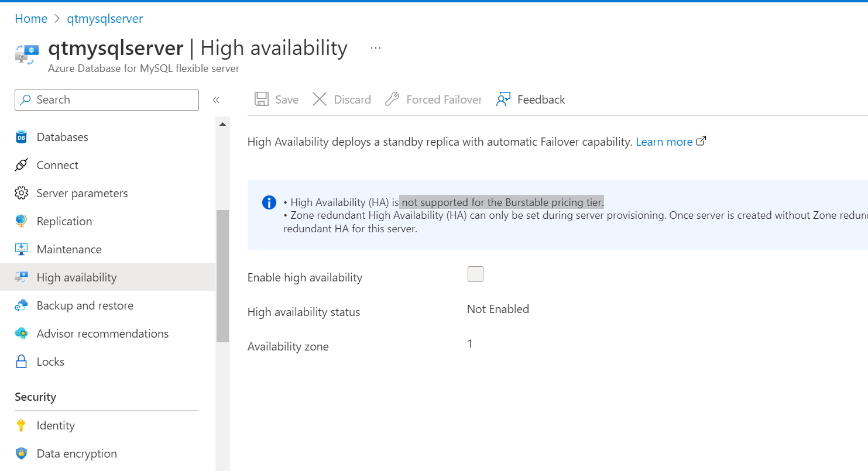Click the Discard label in the toolbar
The height and width of the screenshot is (471, 868).
(352, 99)
